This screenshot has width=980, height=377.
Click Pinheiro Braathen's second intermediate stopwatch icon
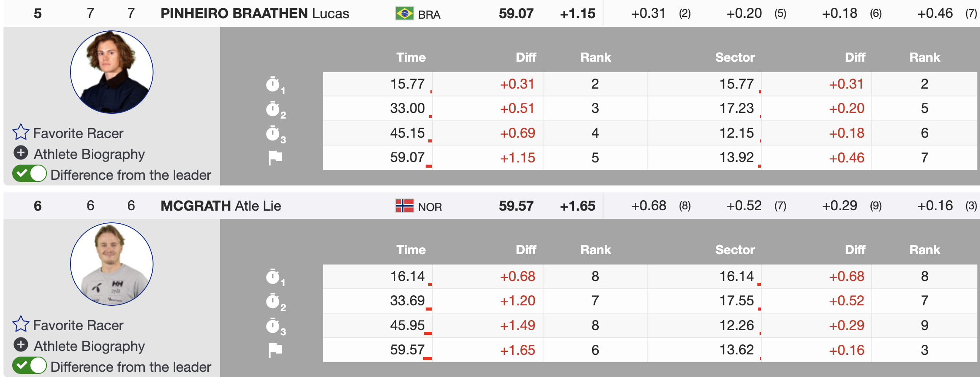tap(273, 109)
